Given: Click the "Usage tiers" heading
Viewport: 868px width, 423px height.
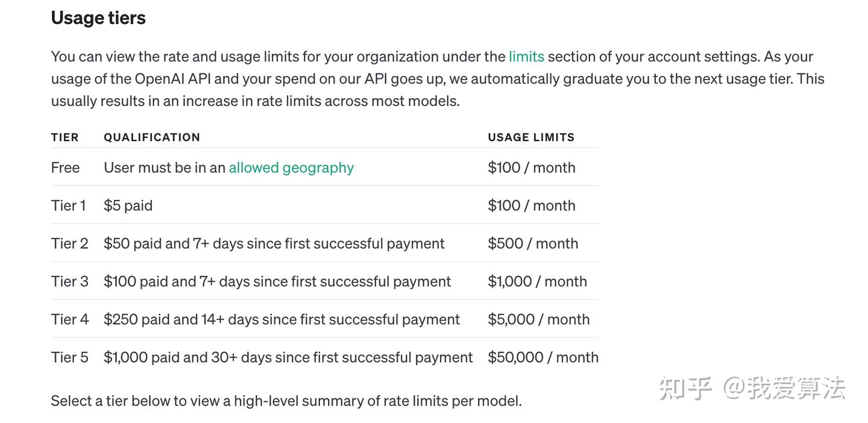Looking at the screenshot, I should tap(98, 18).
